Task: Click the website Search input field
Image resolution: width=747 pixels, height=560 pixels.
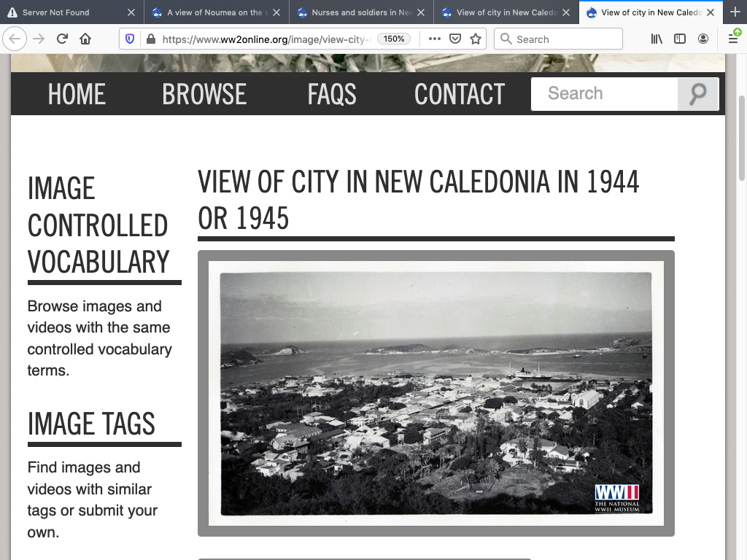Action: [605, 94]
